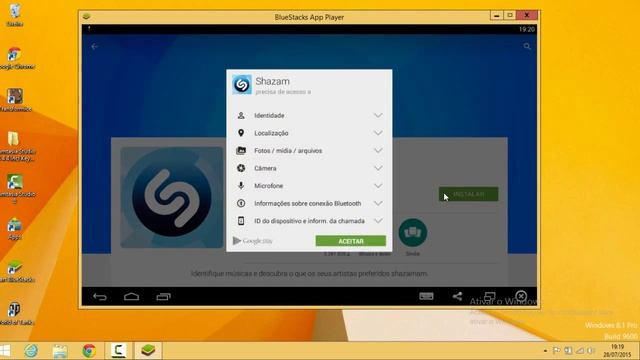Image resolution: width=640 pixels, height=360 pixels.
Task: Expand the Câmera permission
Action: (x=378, y=168)
